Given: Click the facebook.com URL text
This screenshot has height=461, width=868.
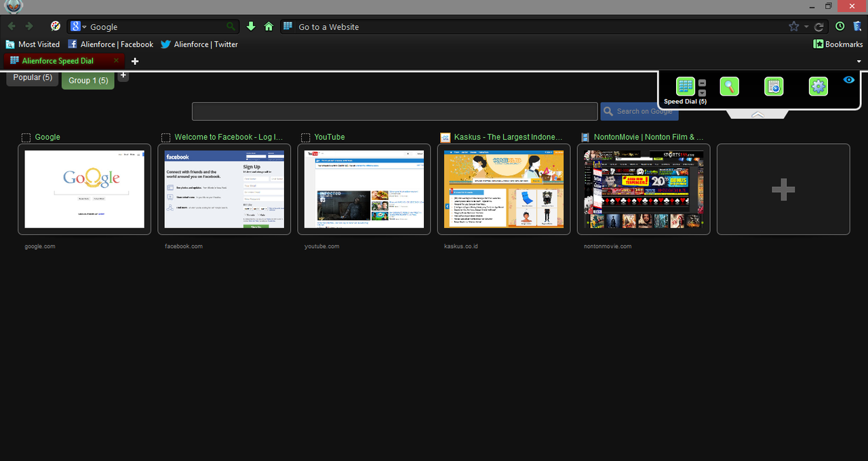Looking at the screenshot, I should [x=184, y=247].
